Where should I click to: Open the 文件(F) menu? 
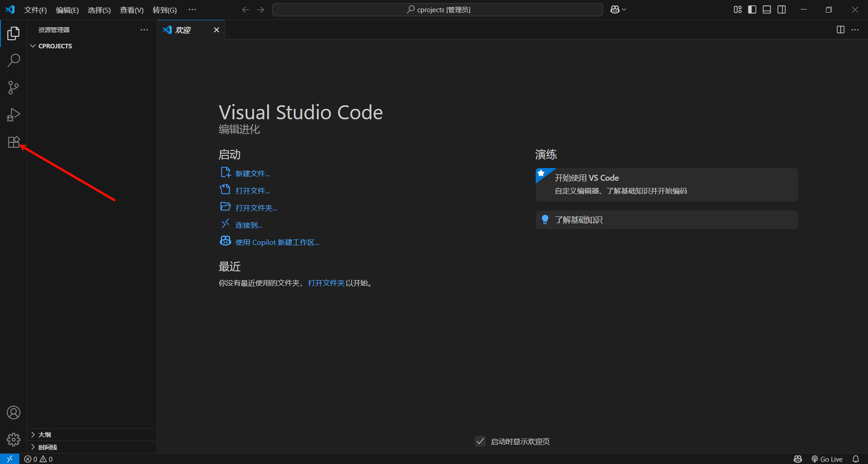pyautogui.click(x=35, y=10)
